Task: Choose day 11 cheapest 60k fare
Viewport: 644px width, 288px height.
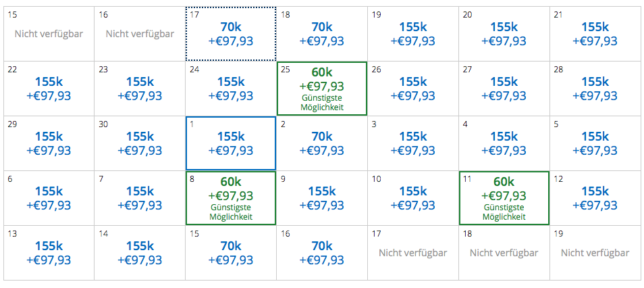Action: pos(504,198)
